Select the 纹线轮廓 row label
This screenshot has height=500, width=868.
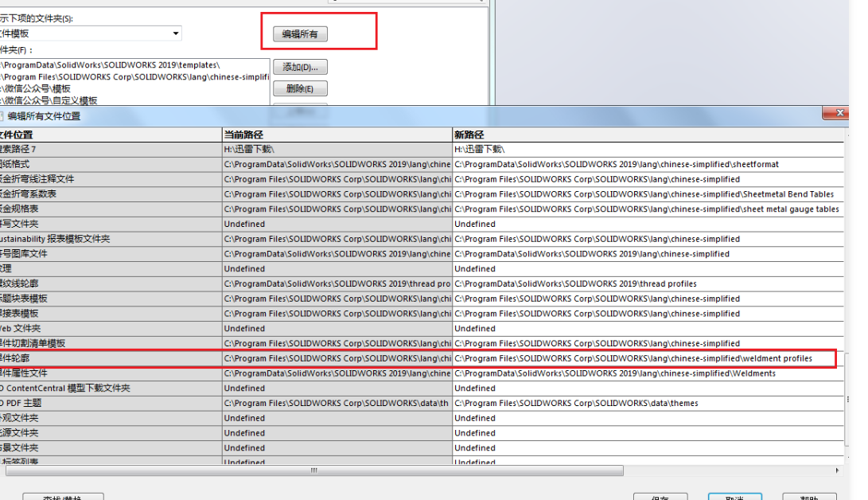coord(111,284)
